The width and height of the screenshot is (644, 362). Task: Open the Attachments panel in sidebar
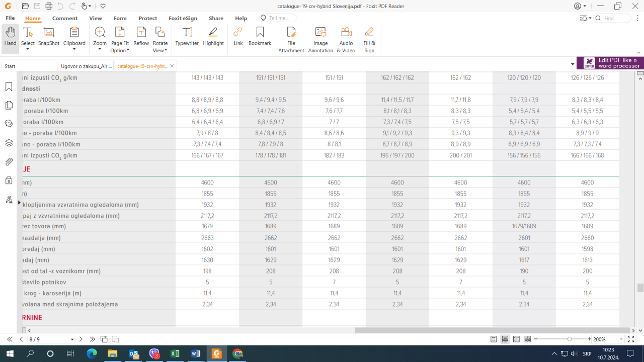click(x=9, y=162)
